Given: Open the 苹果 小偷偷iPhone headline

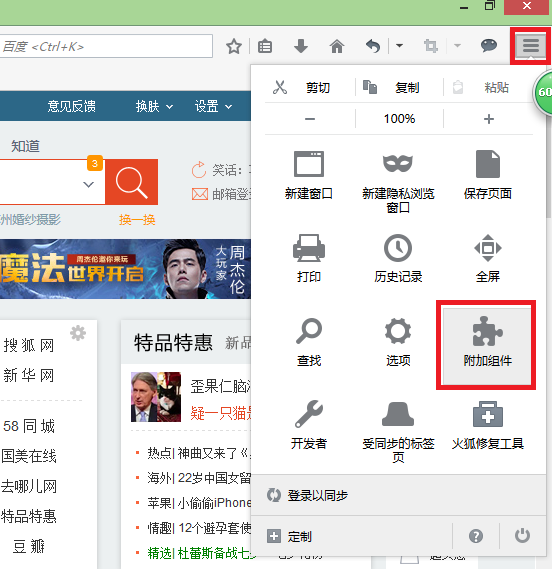Looking at the screenshot, I should pos(199,503).
